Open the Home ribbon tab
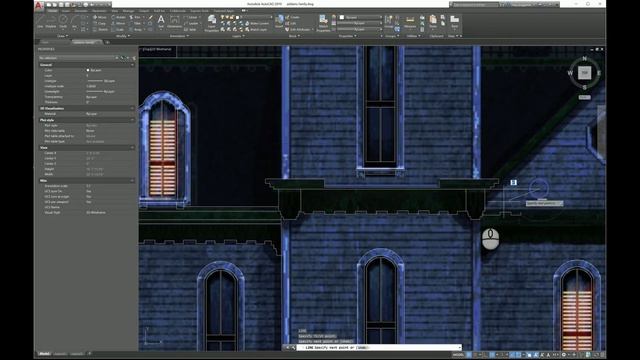Image resolution: width=640 pixels, height=360 pixels. [52, 11]
